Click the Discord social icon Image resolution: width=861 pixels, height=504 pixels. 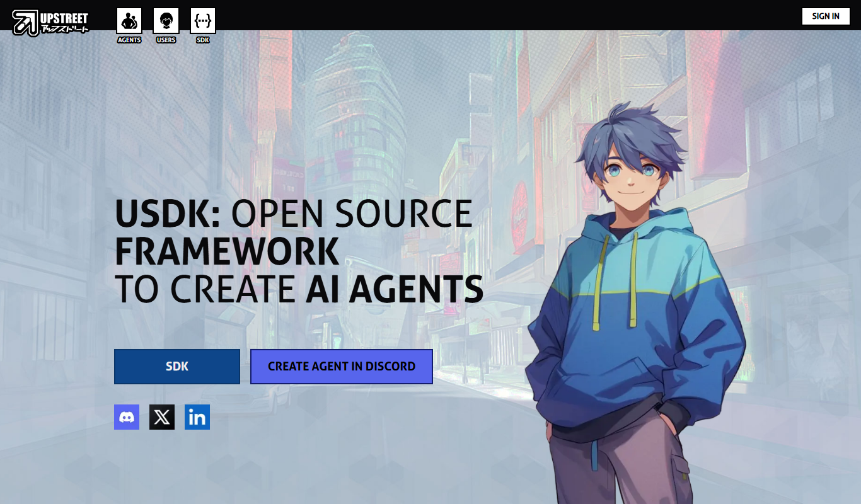pyautogui.click(x=127, y=417)
